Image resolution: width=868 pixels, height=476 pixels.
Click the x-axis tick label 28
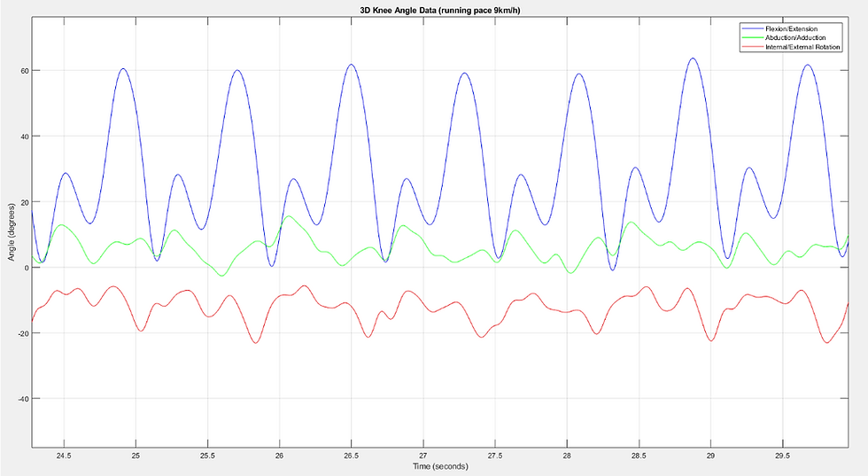tap(567, 456)
